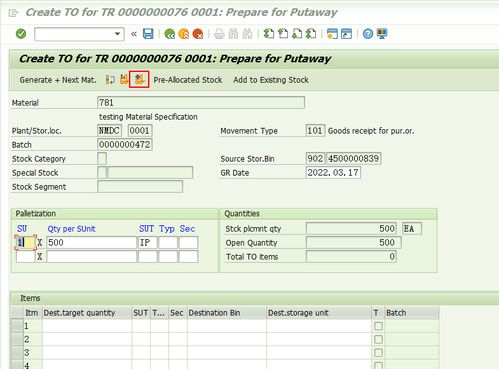This screenshot has height=369, width=499.
Task: Click the Source bin field 4500000839
Action: [353, 159]
